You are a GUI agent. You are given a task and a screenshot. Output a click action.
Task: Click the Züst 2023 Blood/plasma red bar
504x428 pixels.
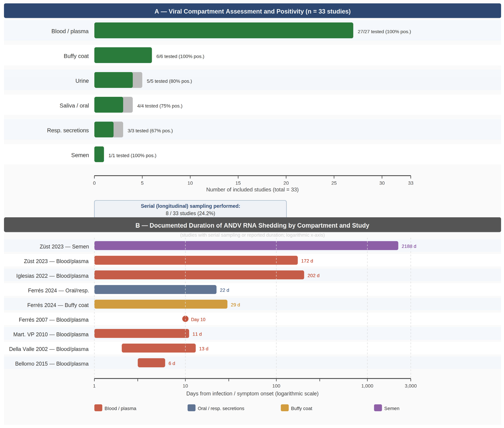(x=196, y=260)
